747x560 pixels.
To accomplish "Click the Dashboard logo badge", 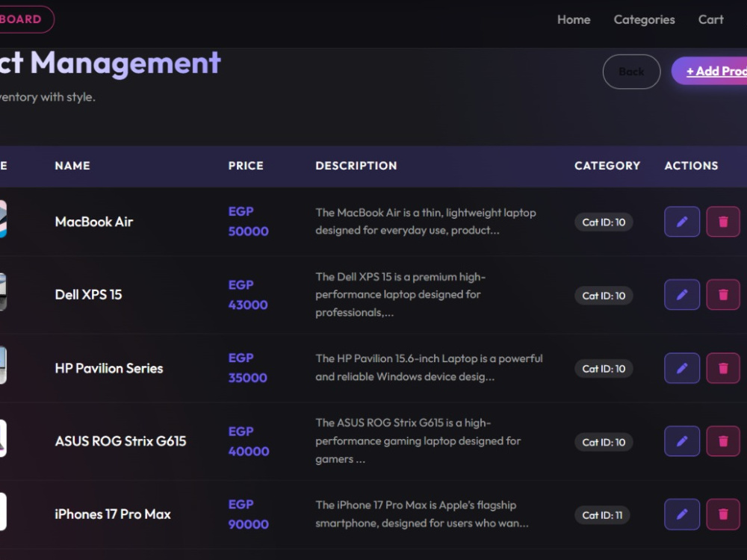I will 26,19.
